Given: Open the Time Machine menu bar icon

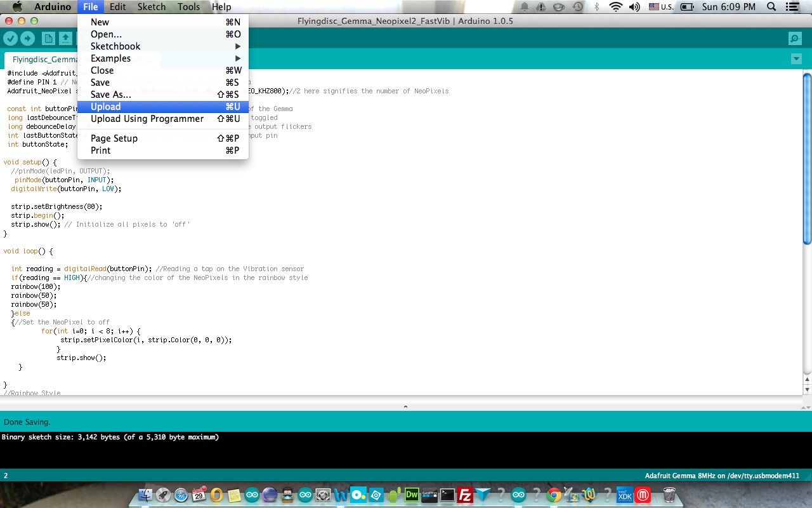Looking at the screenshot, I should click(578, 7).
